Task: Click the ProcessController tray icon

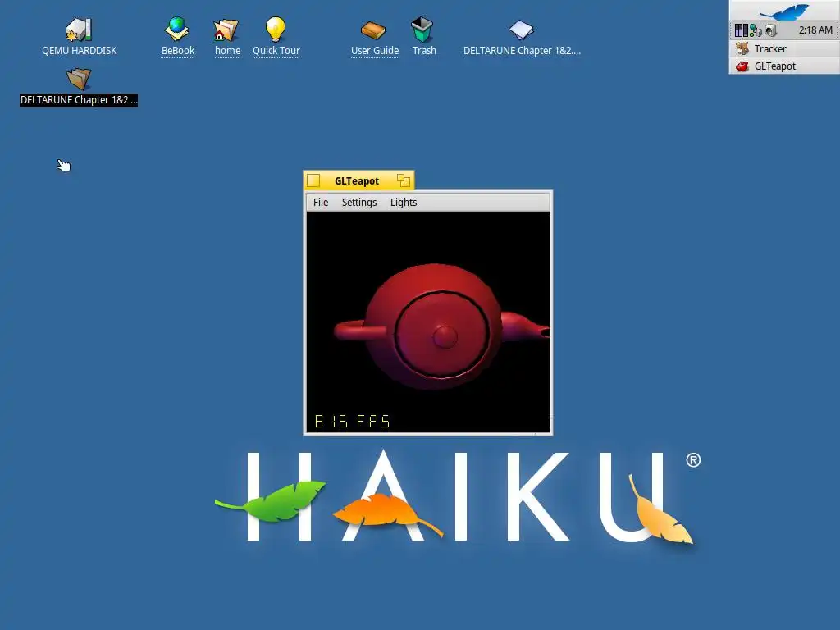Action: pyautogui.click(x=741, y=30)
